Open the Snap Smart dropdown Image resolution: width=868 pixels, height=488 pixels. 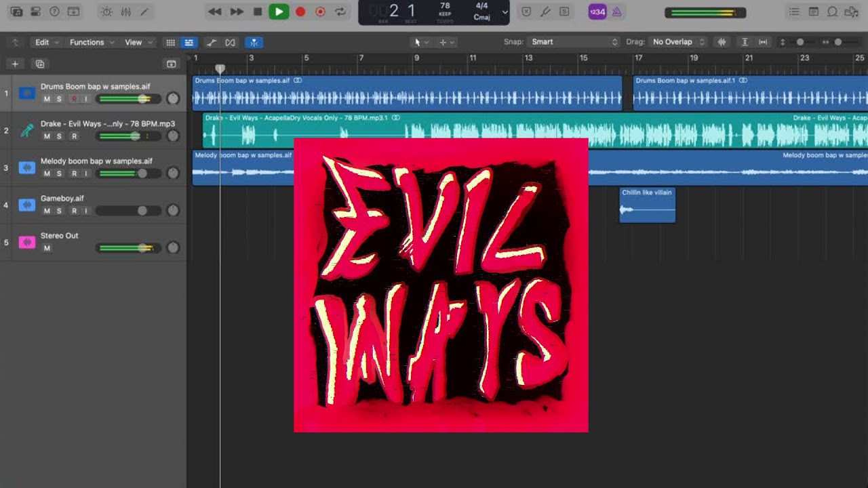(574, 42)
